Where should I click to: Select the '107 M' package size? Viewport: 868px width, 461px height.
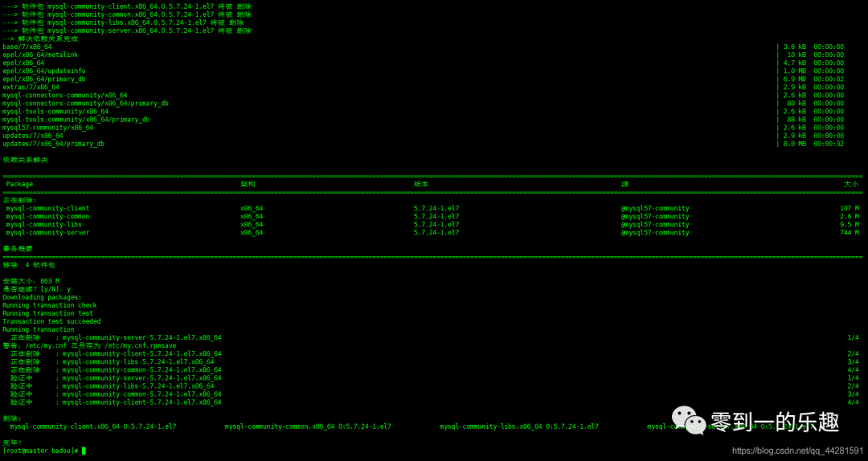coord(850,209)
